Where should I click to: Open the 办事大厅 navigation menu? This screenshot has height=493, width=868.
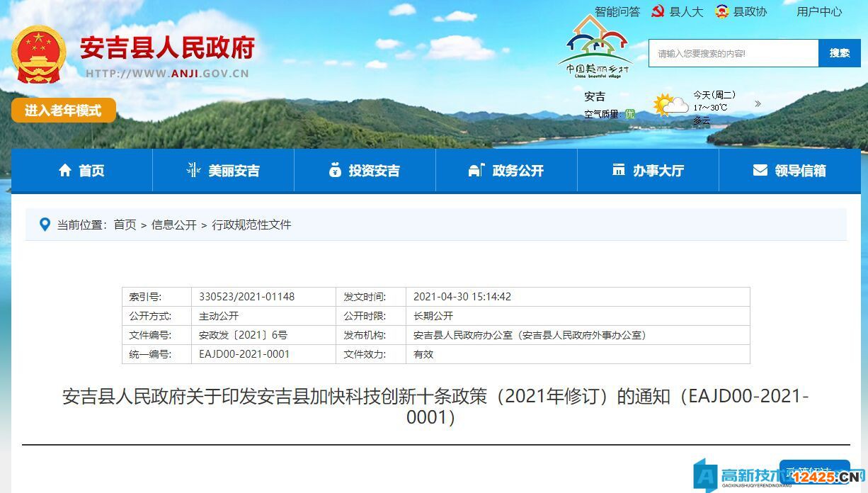click(659, 170)
